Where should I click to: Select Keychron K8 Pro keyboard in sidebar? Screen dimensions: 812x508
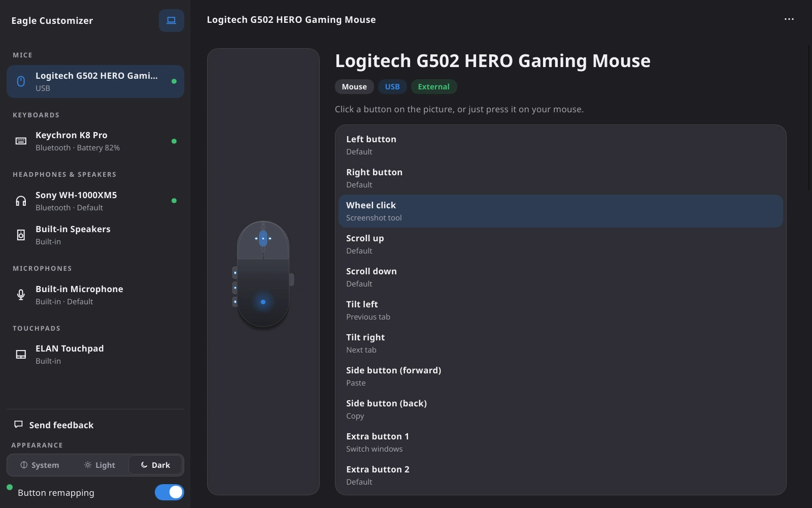(95, 141)
